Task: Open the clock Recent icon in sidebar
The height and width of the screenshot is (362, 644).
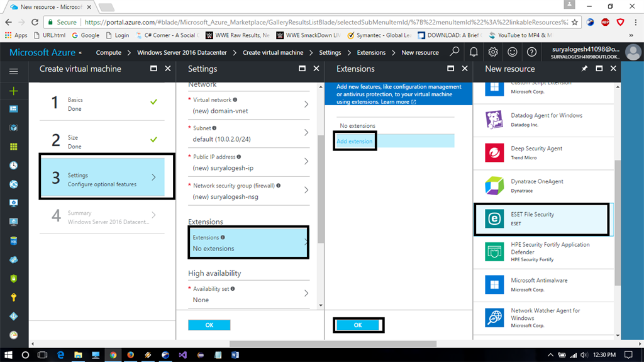Action: coord(14,166)
